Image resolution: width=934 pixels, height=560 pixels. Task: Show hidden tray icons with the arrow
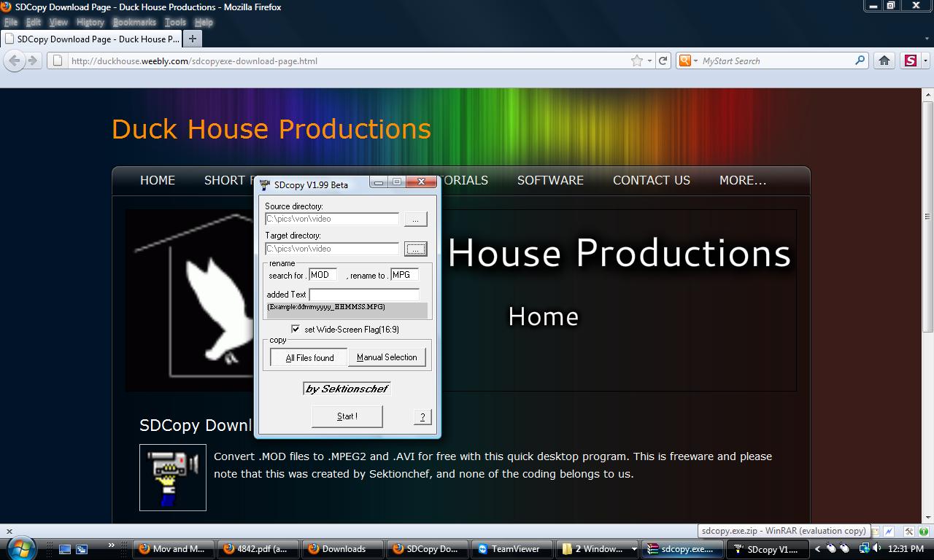(x=817, y=548)
